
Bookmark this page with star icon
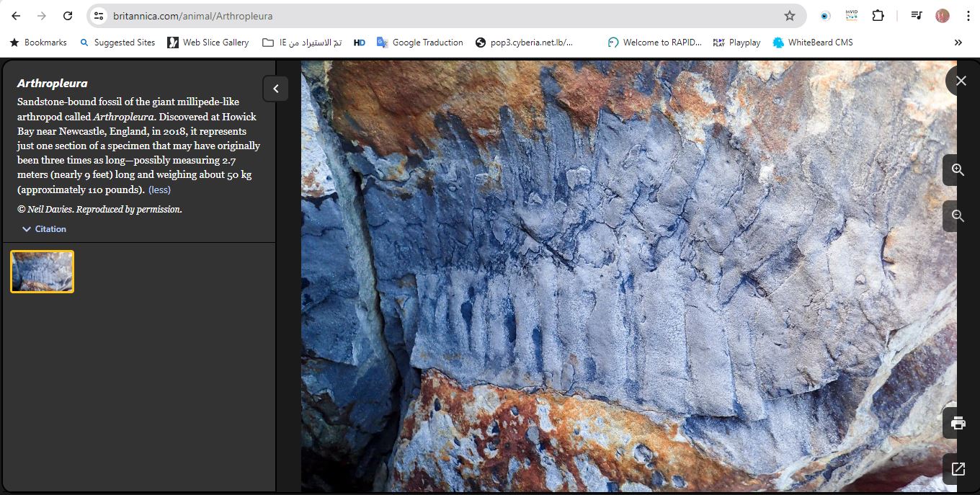pyautogui.click(x=789, y=16)
